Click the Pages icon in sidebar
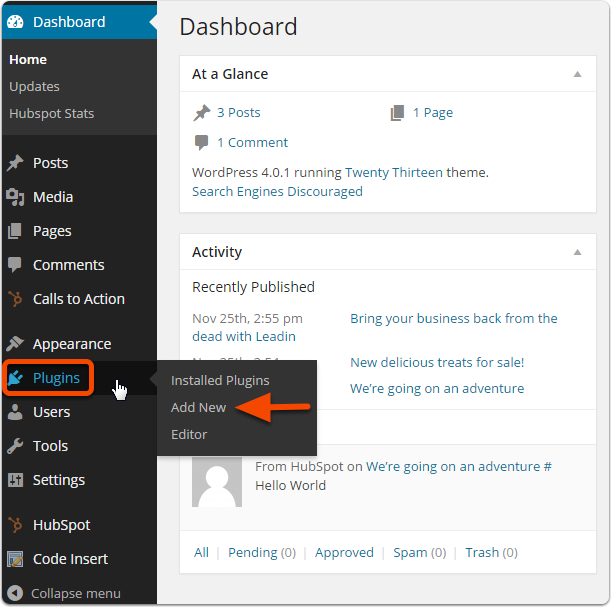Viewport: 611px width, 607px height. point(15,231)
